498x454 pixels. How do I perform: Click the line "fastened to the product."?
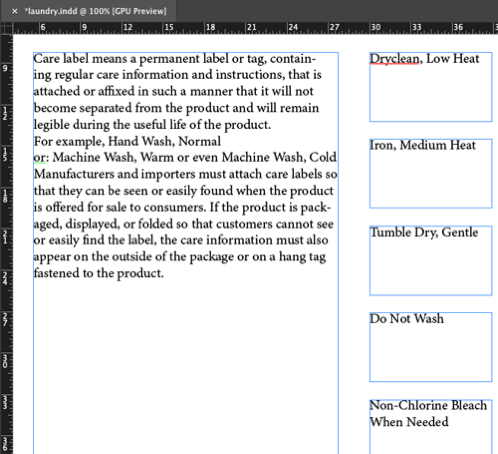99,273
